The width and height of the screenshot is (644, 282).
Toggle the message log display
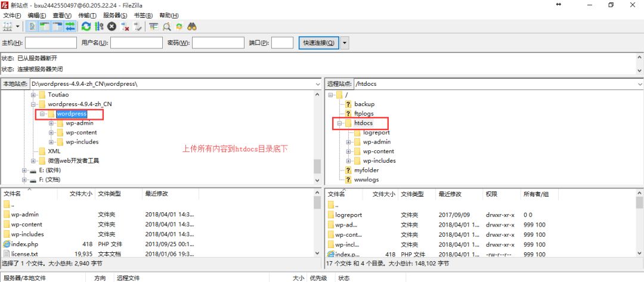32,27
